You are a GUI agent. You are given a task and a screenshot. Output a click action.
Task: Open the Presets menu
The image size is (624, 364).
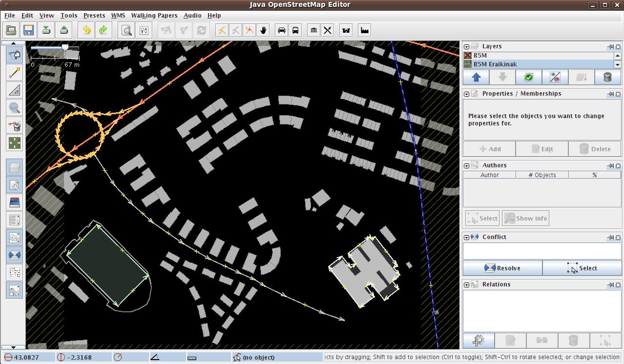pos(94,16)
